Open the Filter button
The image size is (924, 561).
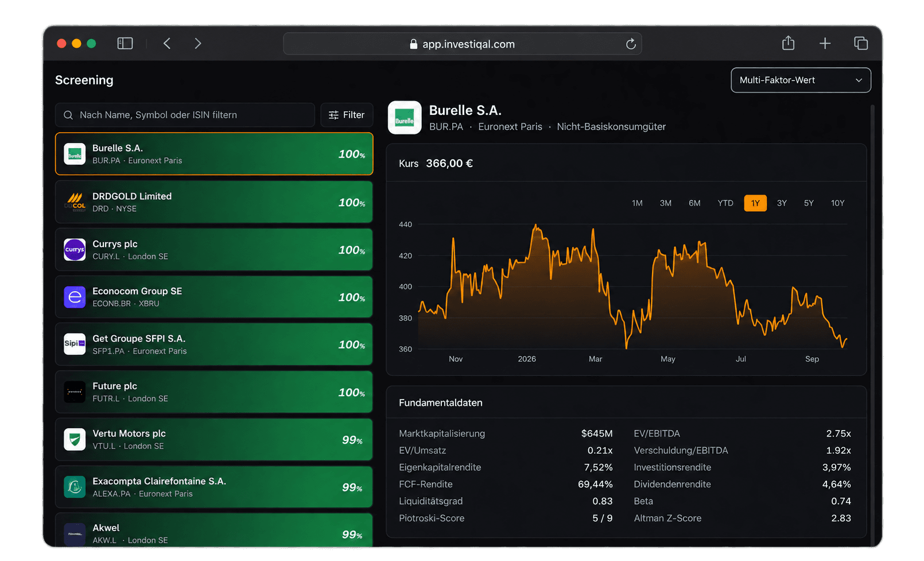tap(347, 115)
